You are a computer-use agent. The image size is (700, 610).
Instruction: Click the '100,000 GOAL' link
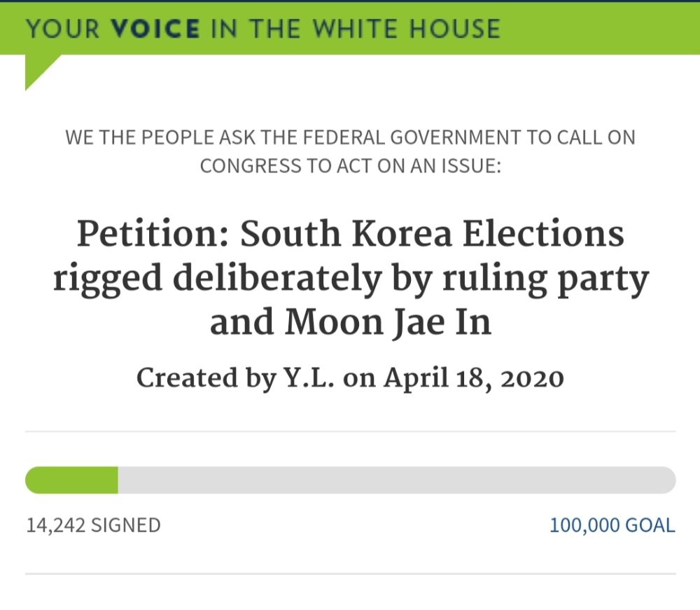tap(612, 525)
